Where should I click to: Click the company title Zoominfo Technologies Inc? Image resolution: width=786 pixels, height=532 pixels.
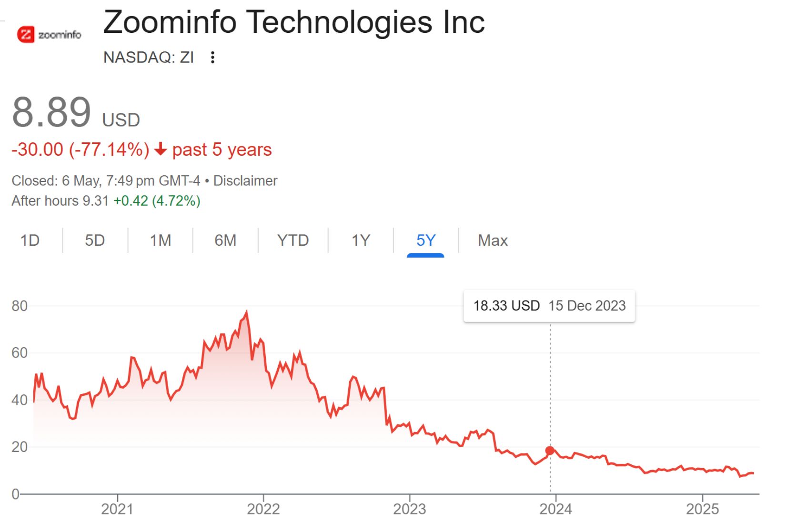(295, 22)
